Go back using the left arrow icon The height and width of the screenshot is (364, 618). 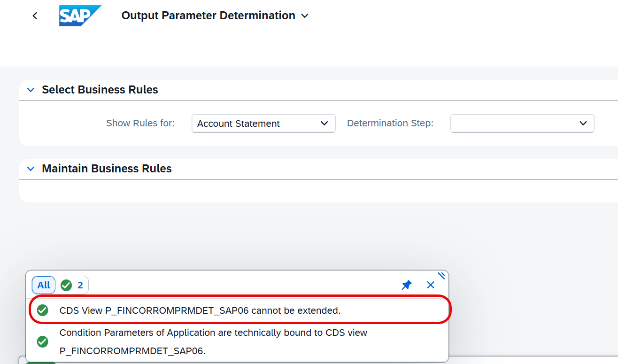[35, 16]
